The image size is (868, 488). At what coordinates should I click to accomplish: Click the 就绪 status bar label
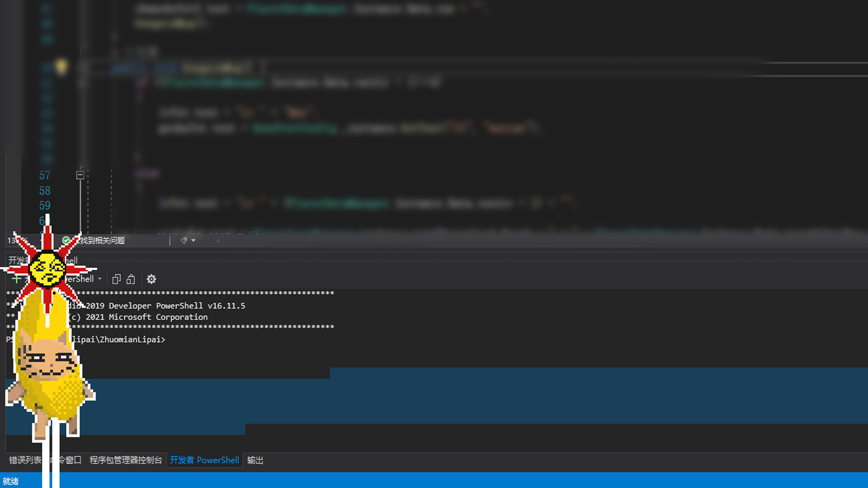click(x=11, y=481)
